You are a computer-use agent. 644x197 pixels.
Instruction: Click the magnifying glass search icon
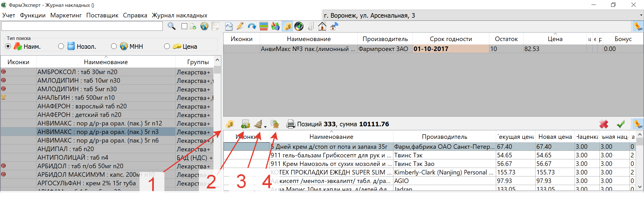pyautogui.click(x=171, y=26)
